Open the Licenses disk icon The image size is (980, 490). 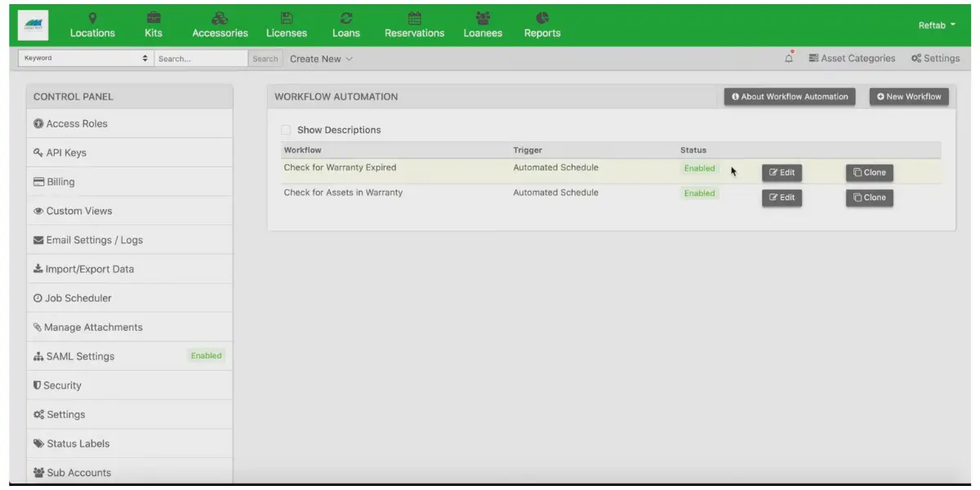(287, 17)
